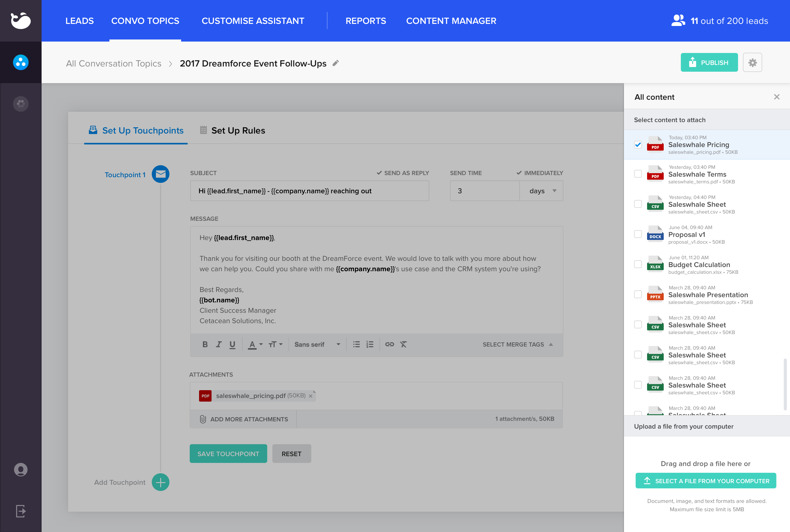This screenshot has width=790, height=532.
Task: Open the user profile sidebar icon
Action: click(21, 470)
